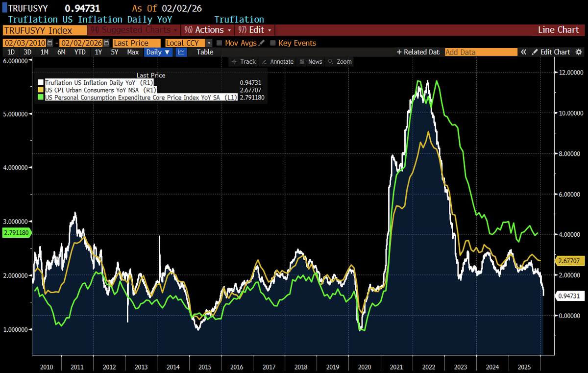This screenshot has width=588, height=373.
Task: Click the yellow 2.67707 right axis value tag
Action: coord(570,261)
